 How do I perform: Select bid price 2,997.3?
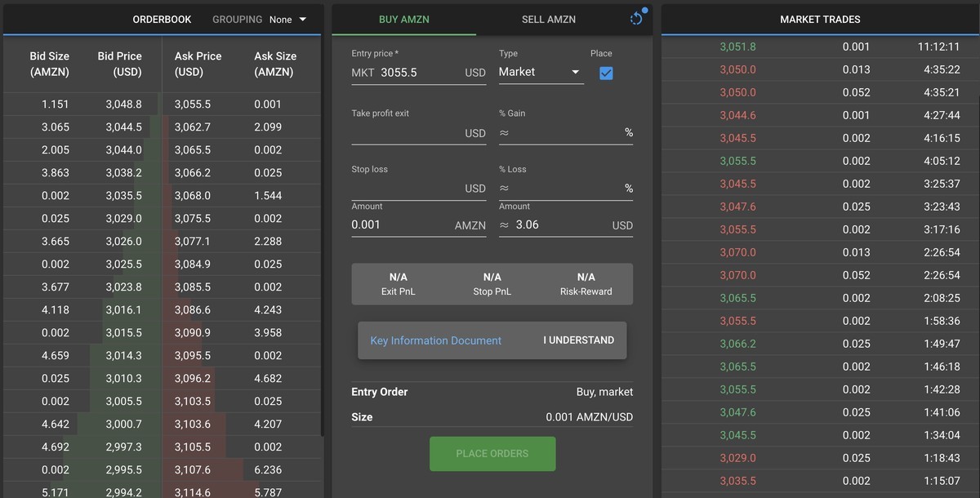(x=123, y=447)
